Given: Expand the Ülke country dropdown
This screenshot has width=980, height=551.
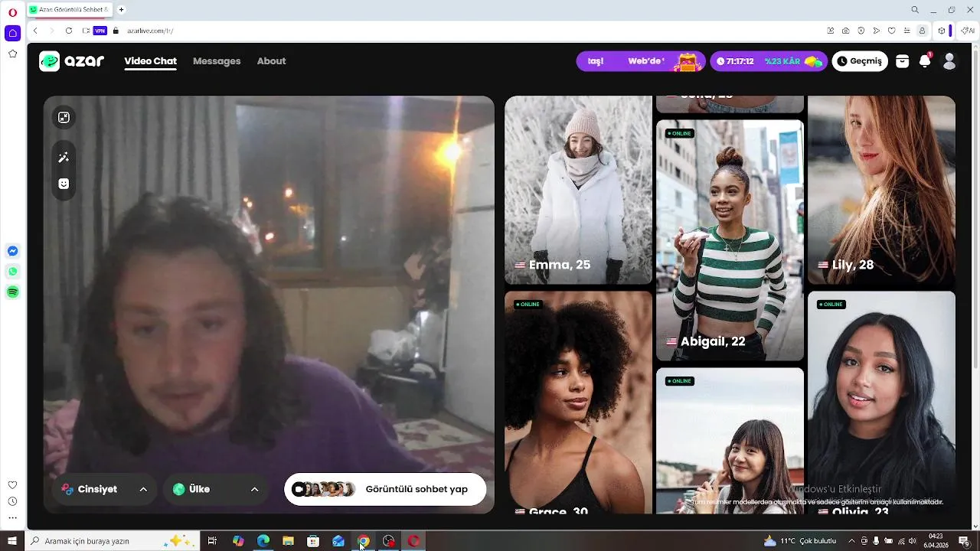Looking at the screenshot, I should point(216,489).
